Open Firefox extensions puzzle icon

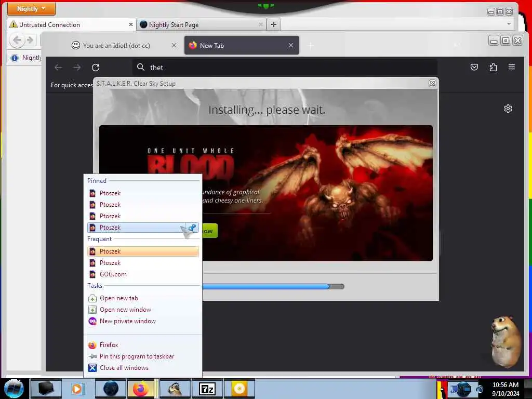point(493,67)
